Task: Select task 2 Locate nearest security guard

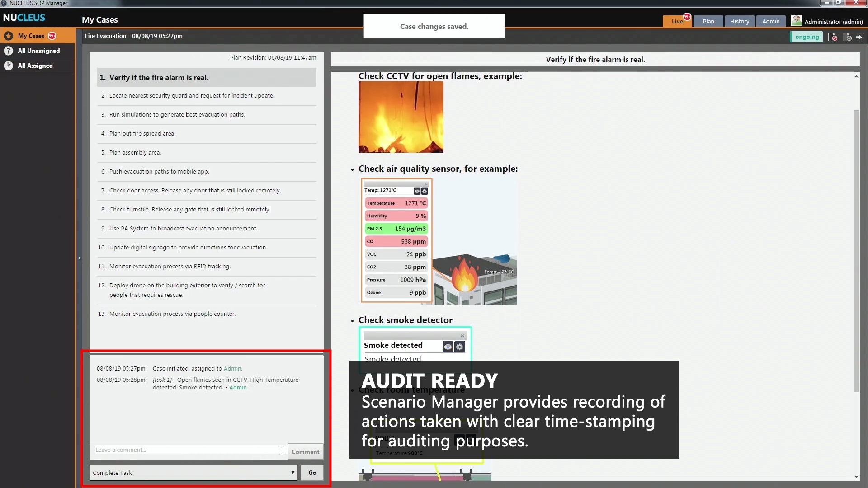Action: [x=206, y=96]
